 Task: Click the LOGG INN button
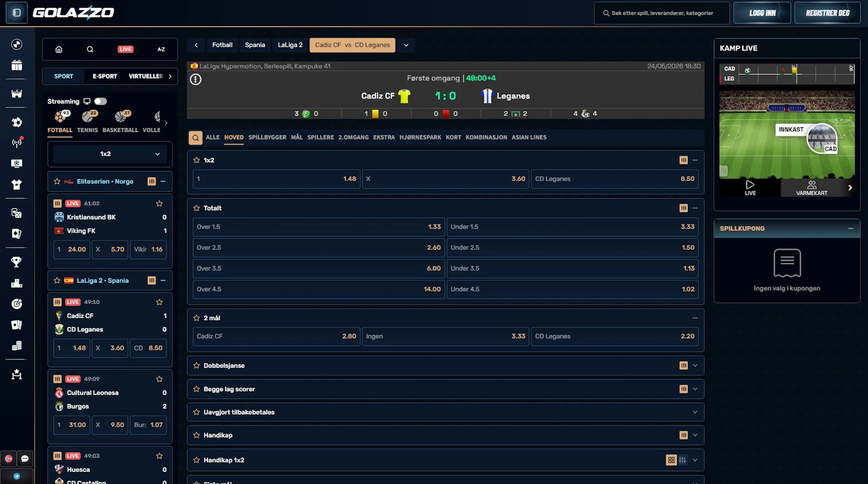click(x=762, y=13)
